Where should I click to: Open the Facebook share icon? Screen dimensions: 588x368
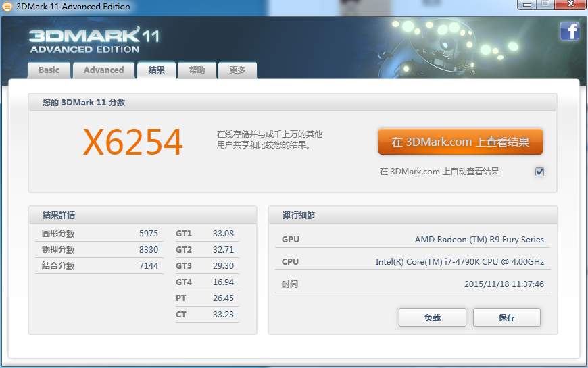(569, 31)
